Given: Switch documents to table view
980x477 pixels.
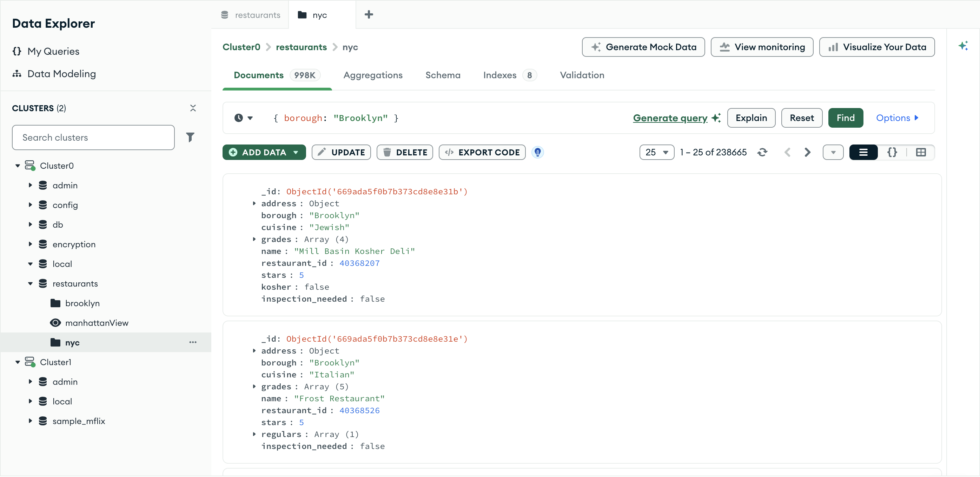Looking at the screenshot, I should tap(921, 152).
